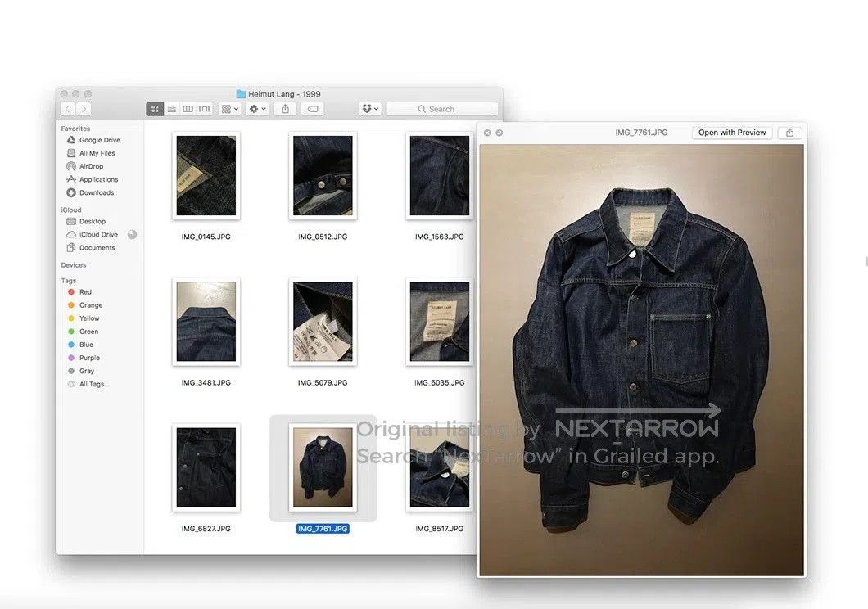Screen dimensions: 868x609
Task: Click Quick Look share button
Action: tap(790, 133)
